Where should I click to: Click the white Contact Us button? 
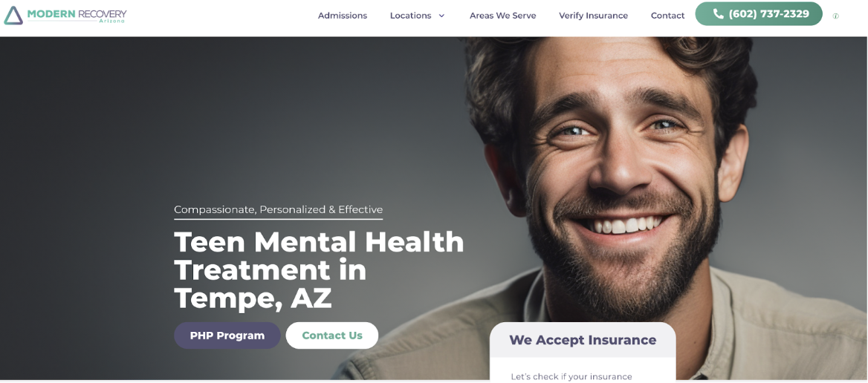(x=332, y=335)
